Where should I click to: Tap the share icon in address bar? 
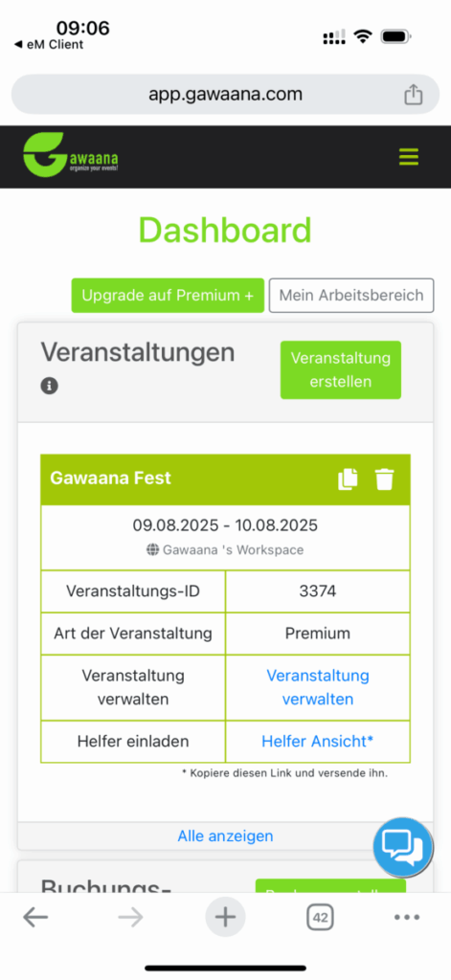(413, 95)
